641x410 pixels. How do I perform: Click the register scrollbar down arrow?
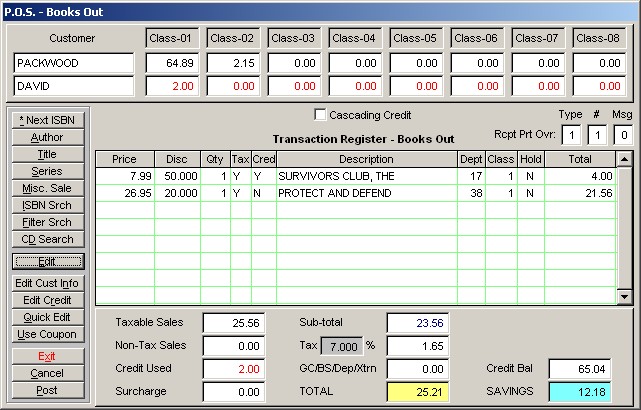(x=624, y=297)
